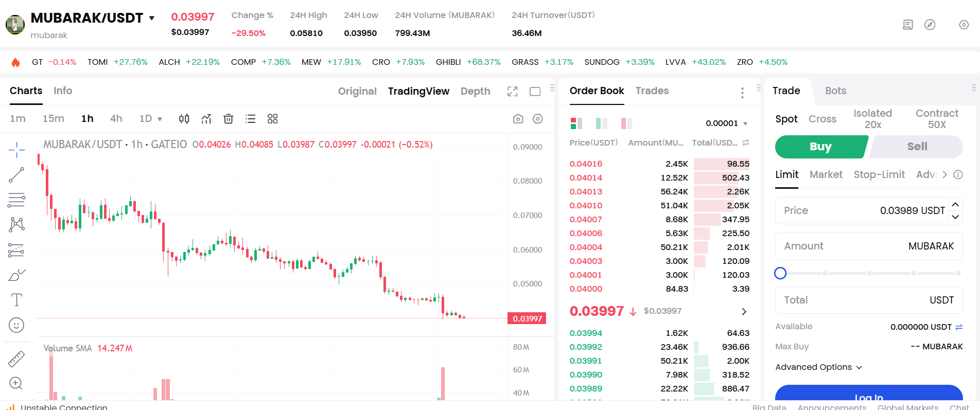Click the hot trending flame icon
Viewport: 980px width, 410px height.
15,62
